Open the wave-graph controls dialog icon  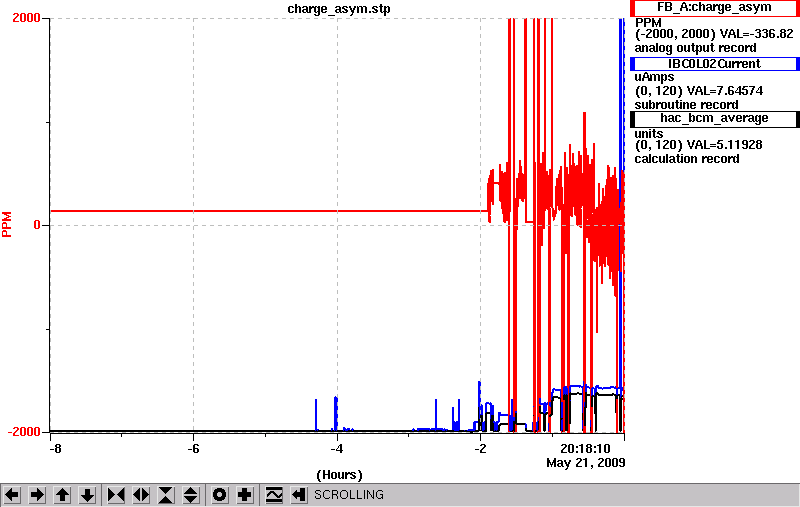[274, 495]
